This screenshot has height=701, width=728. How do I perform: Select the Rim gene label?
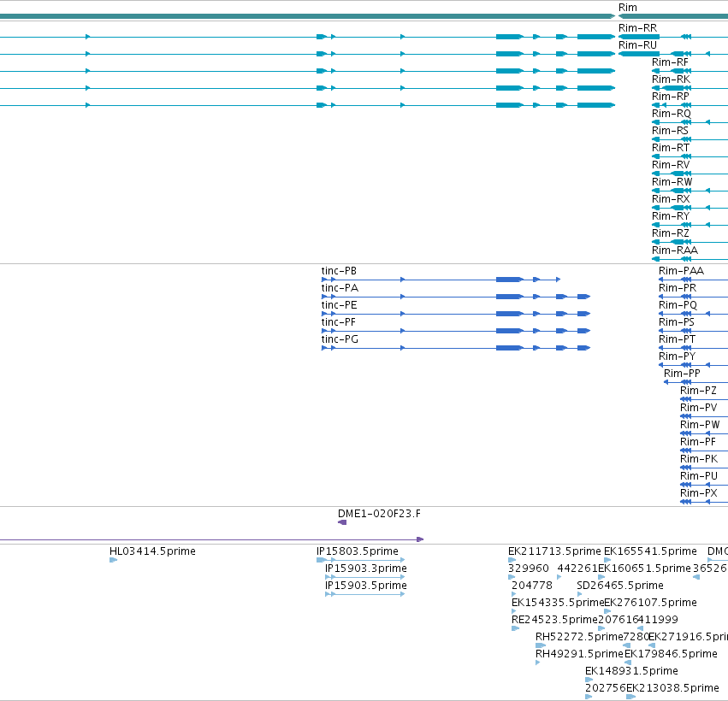click(x=627, y=8)
